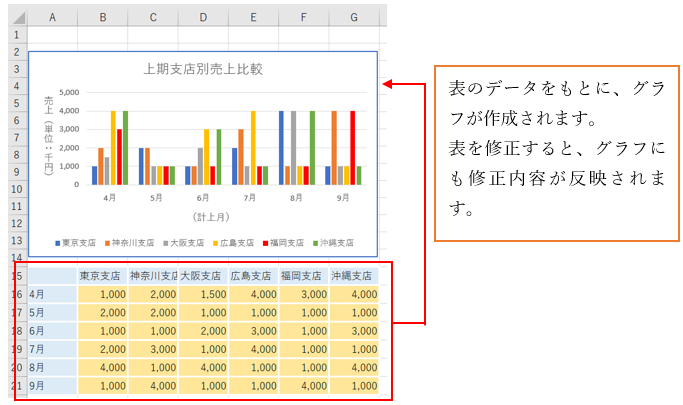The height and width of the screenshot is (405, 683).
Task: Click the 福岡支店 table header cell
Action: point(303,275)
